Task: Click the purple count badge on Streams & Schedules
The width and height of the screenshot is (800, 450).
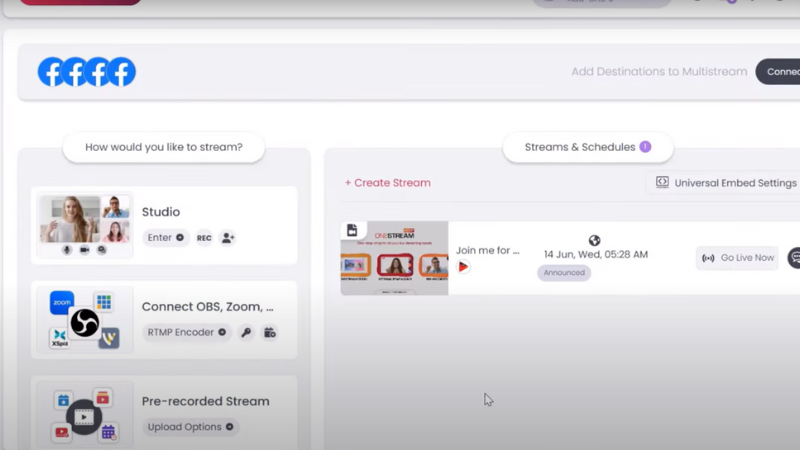Action: pos(645,146)
